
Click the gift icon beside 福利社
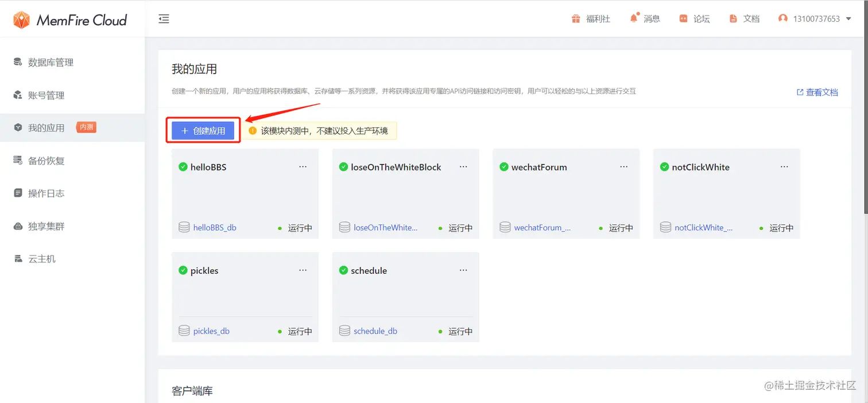tap(576, 19)
